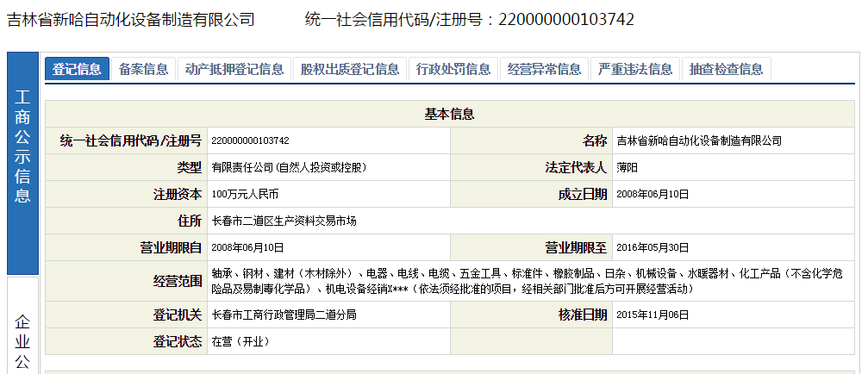Image resolution: width=868 pixels, height=374 pixels.
Task: Click the registered capital value 100万元人民币
Action: [245, 194]
